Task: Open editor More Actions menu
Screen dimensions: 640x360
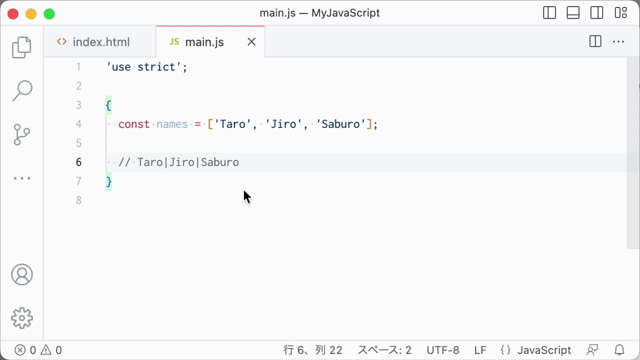Action: (x=618, y=41)
